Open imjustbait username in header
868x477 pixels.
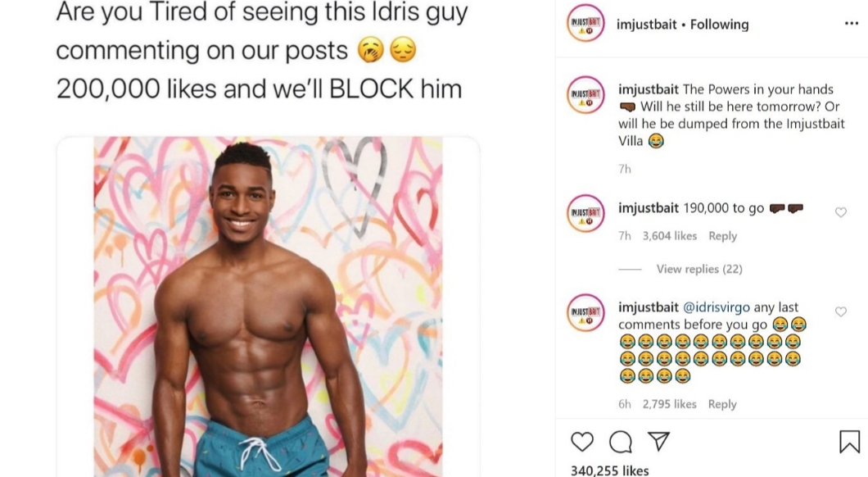647,25
